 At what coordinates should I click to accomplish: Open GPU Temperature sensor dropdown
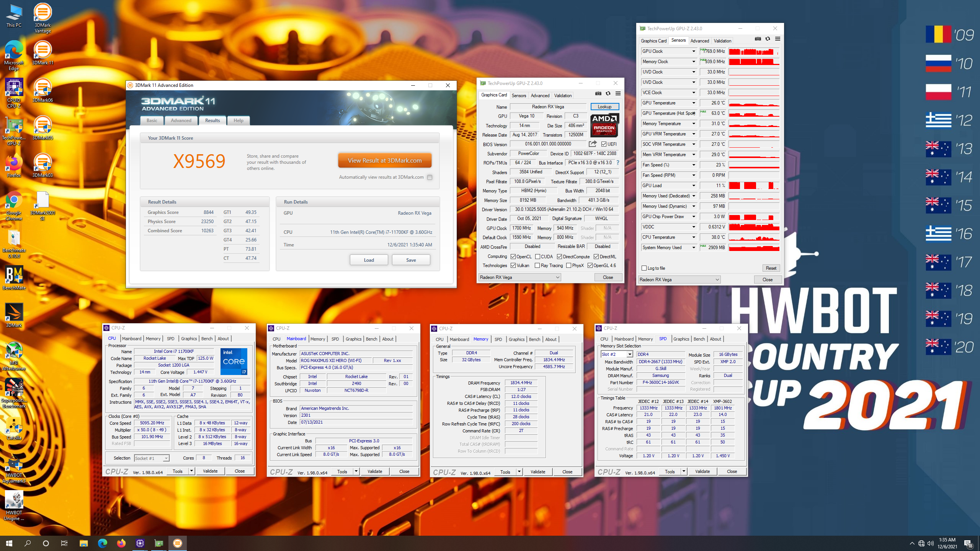[693, 103]
